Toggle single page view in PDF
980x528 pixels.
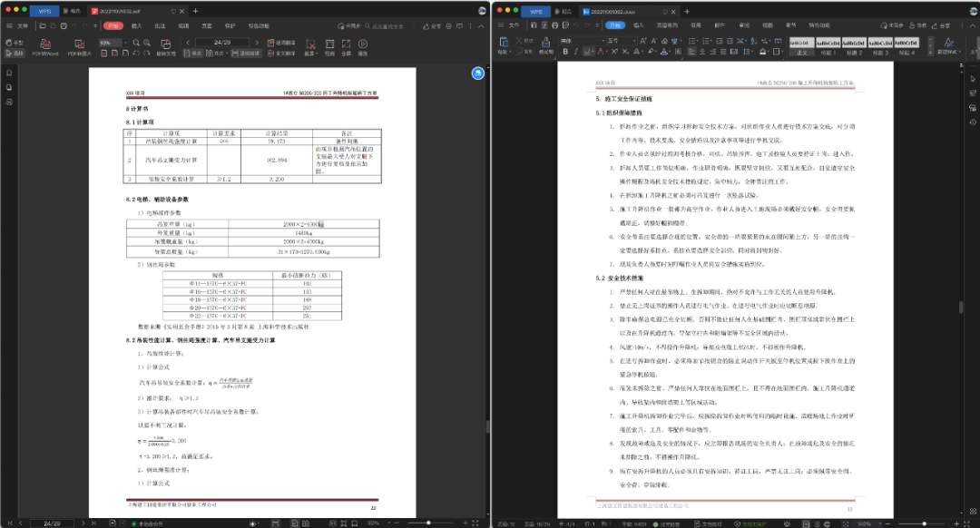(195, 54)
